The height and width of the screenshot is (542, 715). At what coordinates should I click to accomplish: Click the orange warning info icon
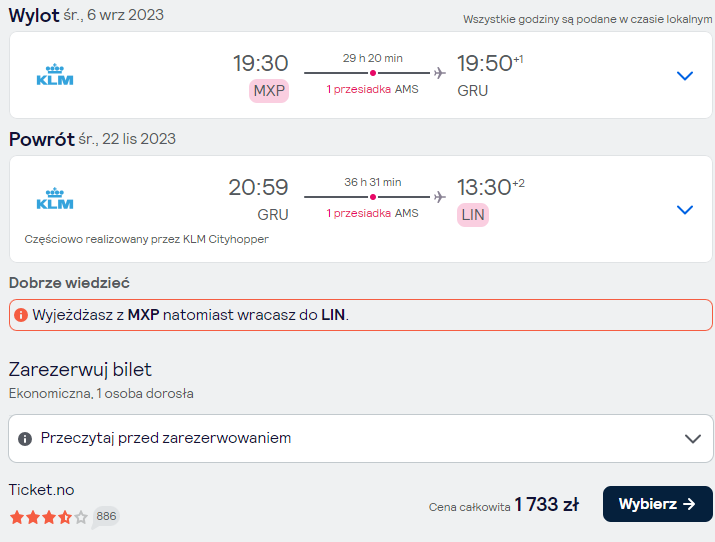point(21,315)
